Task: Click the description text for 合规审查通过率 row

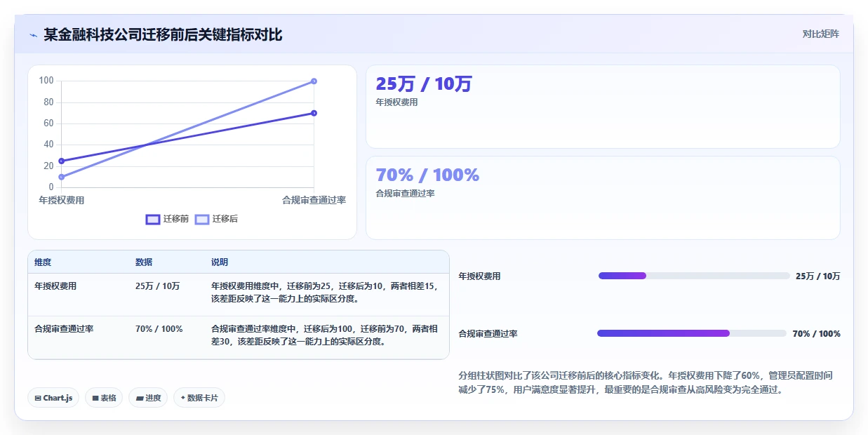Action: [x=325, y=335]
